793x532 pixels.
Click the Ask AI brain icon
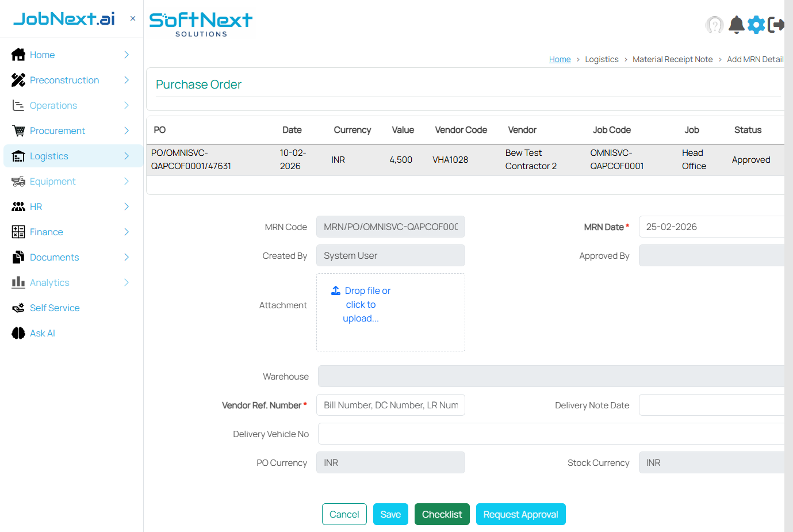(x=18, y=333)
